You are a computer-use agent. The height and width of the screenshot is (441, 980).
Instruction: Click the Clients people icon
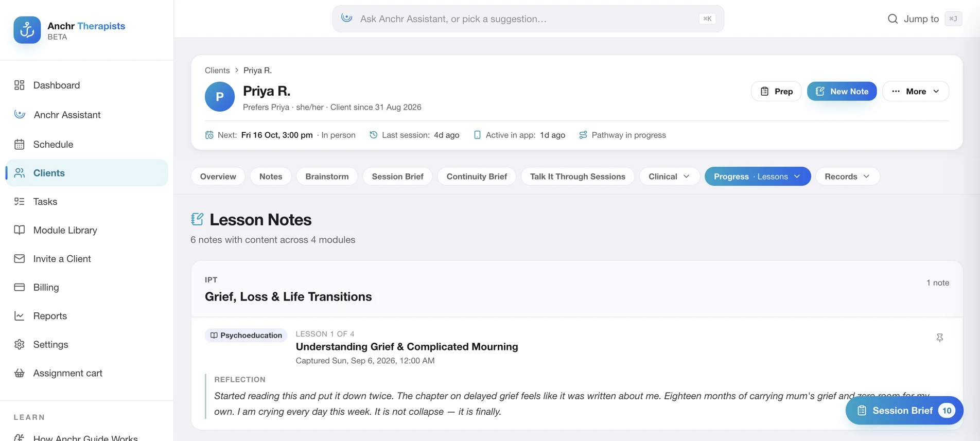[x=20, y=173]
